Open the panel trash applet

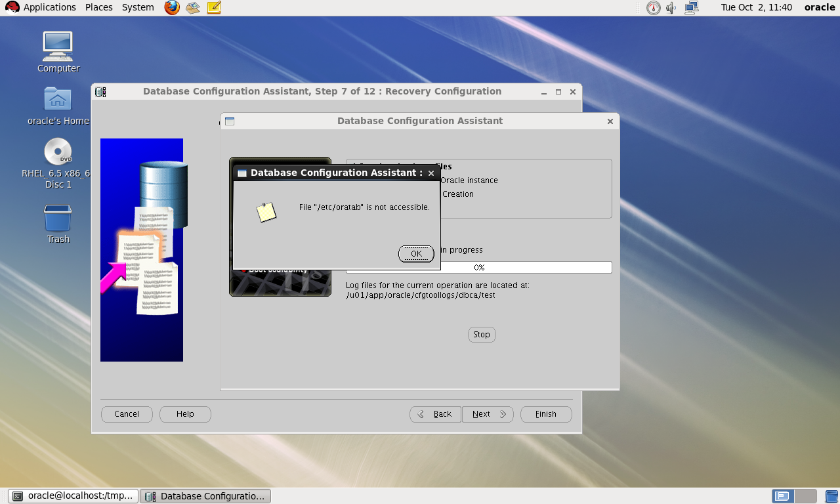coord(831,496)
